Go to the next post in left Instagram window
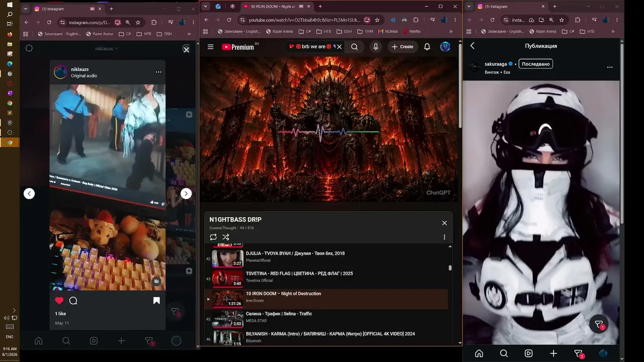The height and width of the screenshot is (362, 644). 186,194
